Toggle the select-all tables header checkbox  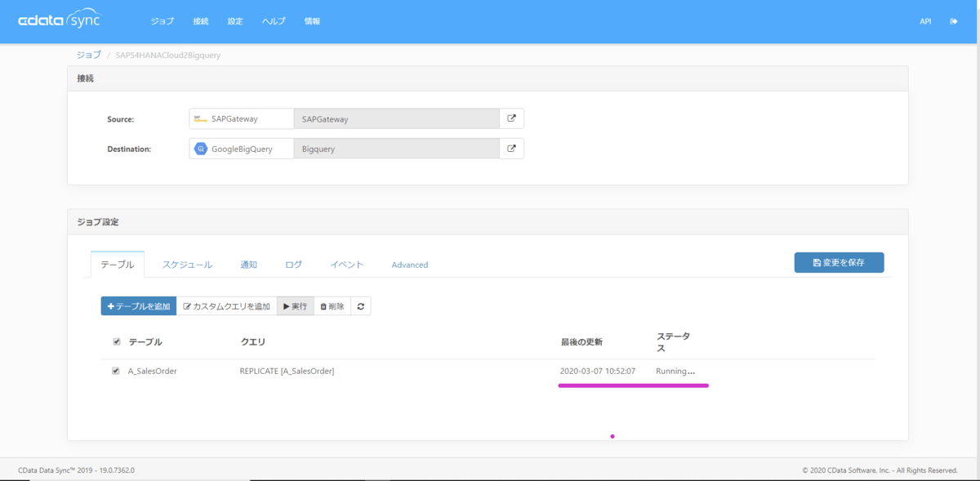click(x=116, y=341)
